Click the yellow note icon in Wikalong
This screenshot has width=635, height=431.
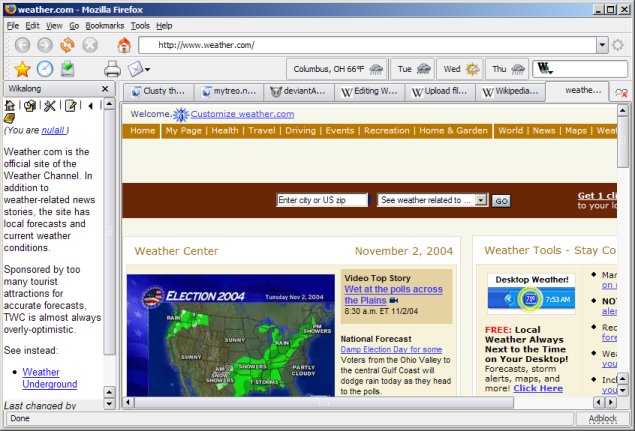pos(9,118)
